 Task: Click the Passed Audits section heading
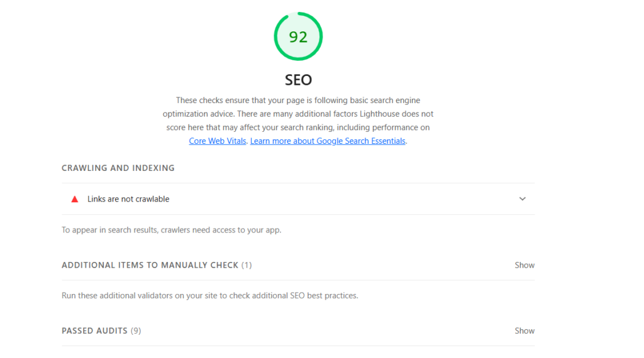(94, 330)
